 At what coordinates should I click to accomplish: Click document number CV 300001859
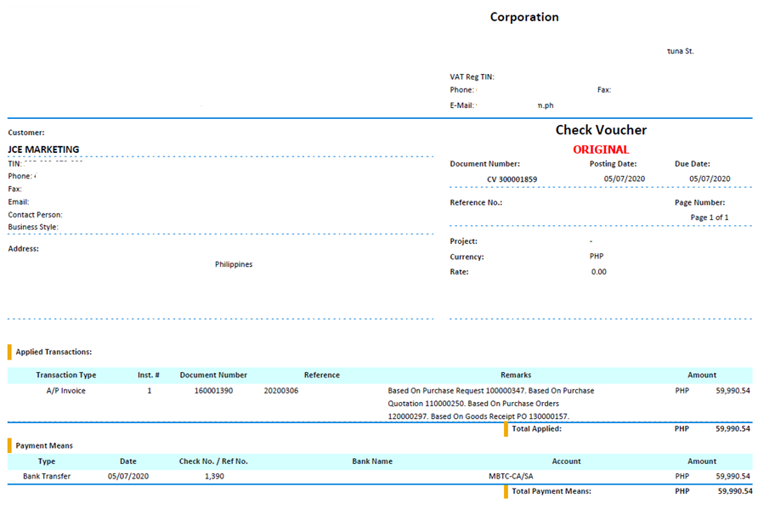512,179
